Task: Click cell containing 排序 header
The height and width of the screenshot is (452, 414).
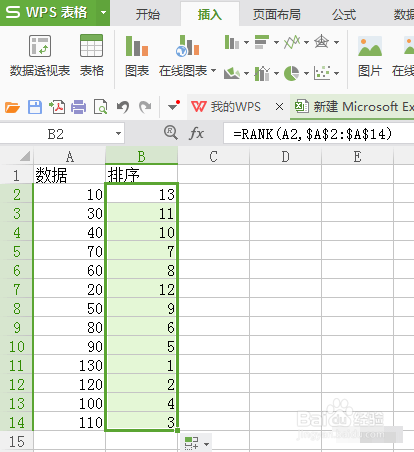Action: pos(142,174)
